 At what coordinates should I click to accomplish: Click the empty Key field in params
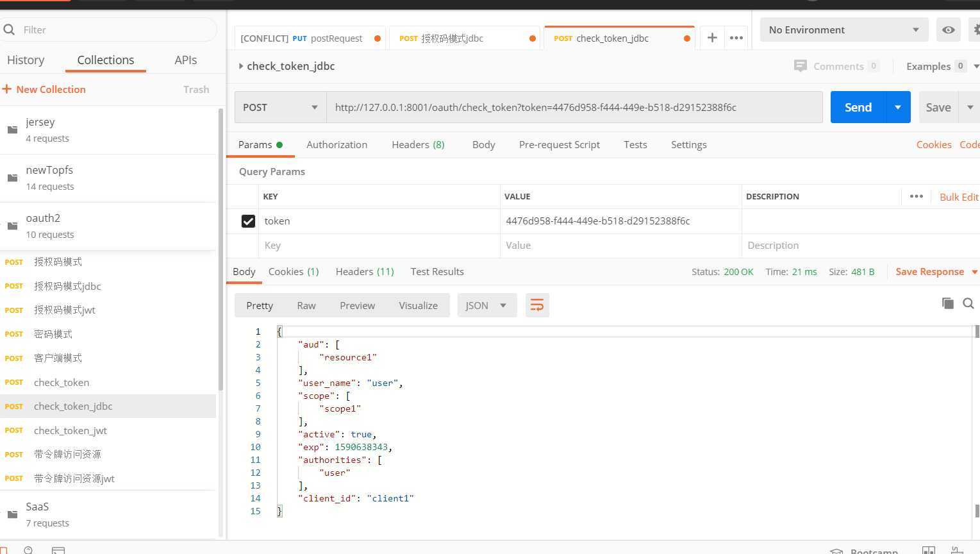pyautogui.click(x=379, y=246)
